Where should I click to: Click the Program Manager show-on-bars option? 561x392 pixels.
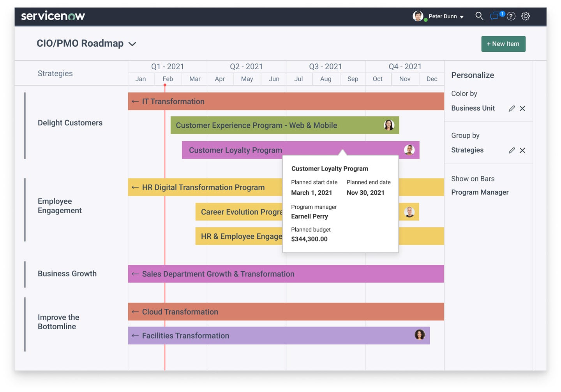(x=480, y=192)
